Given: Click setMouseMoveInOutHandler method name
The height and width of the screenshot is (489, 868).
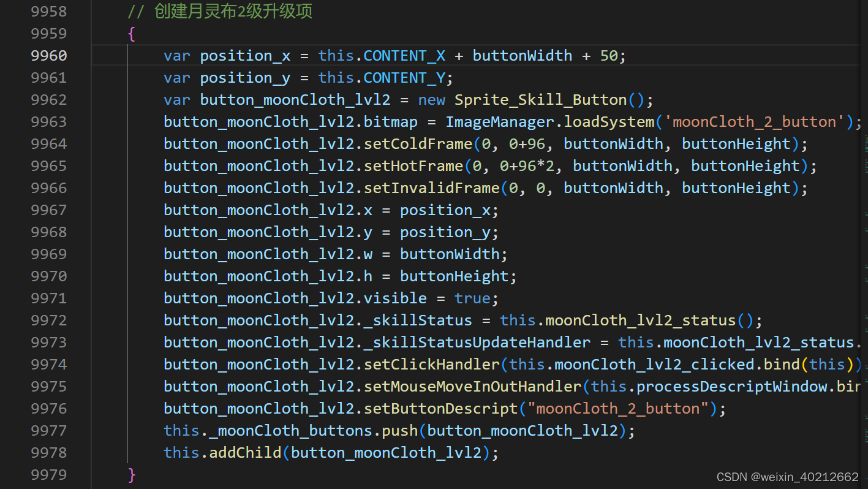Looking at the screenshot, I should click(x=473, y=387).
